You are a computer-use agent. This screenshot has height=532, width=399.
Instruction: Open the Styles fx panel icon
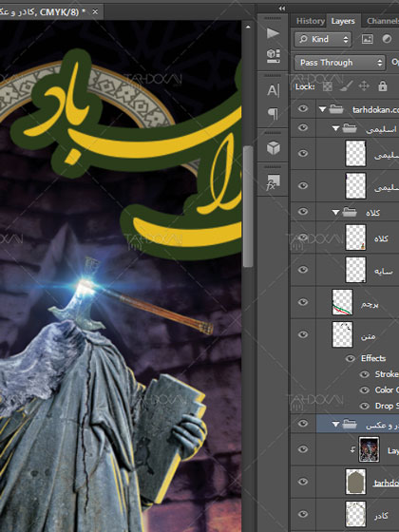pos(273,182)
